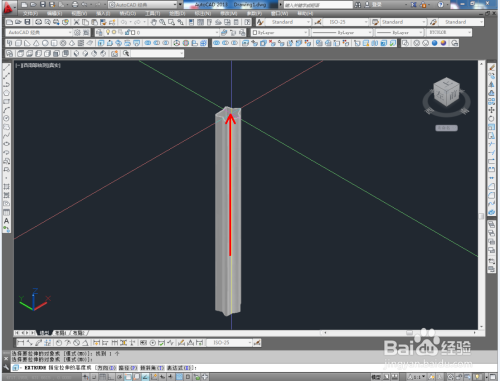500x381 pixels.
Task: Open the Tools menu in the menu bar
Action: coord(153,13)
